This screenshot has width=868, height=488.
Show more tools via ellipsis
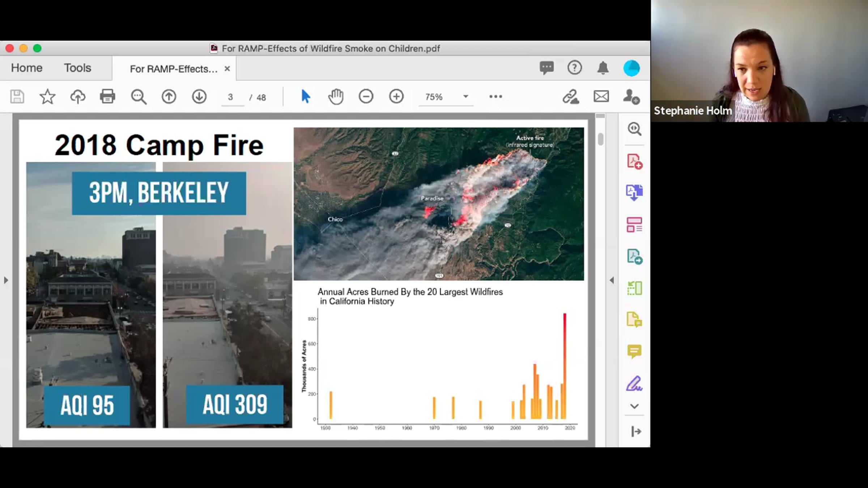[496, 97]
